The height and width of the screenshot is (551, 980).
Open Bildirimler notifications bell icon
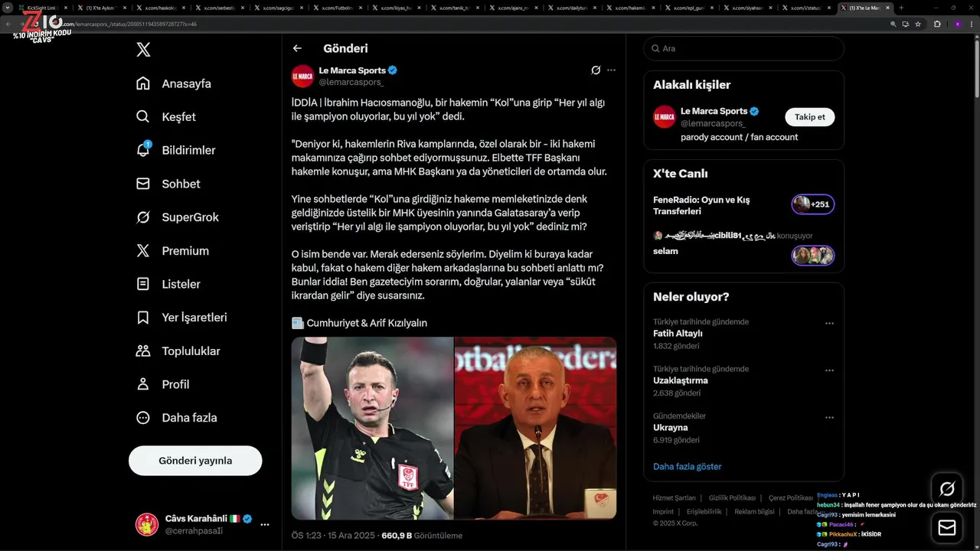click(x=143, y=150)
